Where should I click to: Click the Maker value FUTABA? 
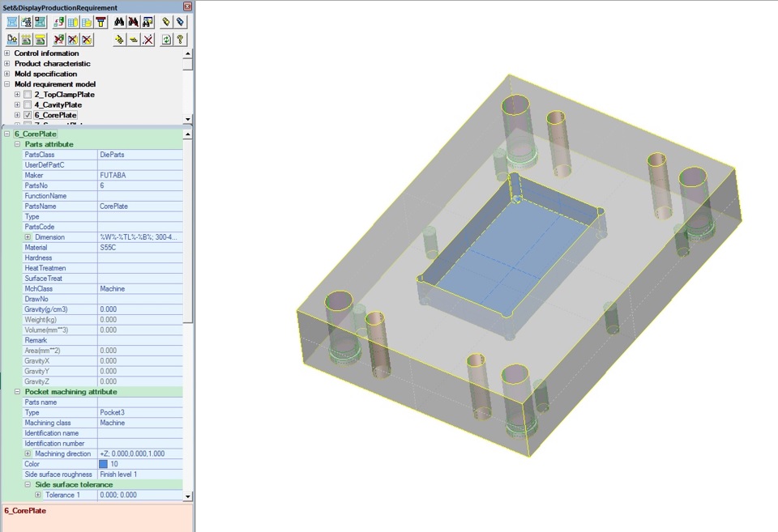(x=139, y=176)
